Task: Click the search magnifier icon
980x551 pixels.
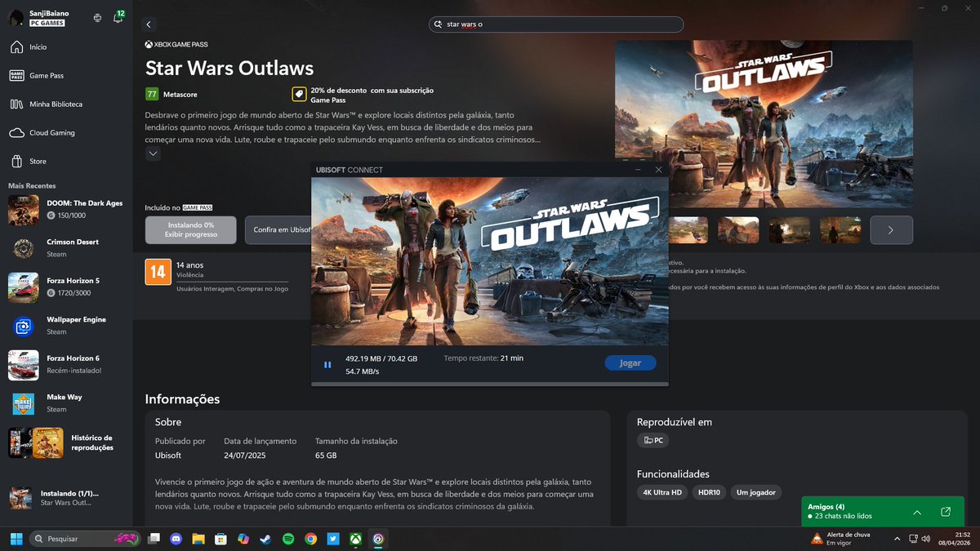Action: (439, 24)
